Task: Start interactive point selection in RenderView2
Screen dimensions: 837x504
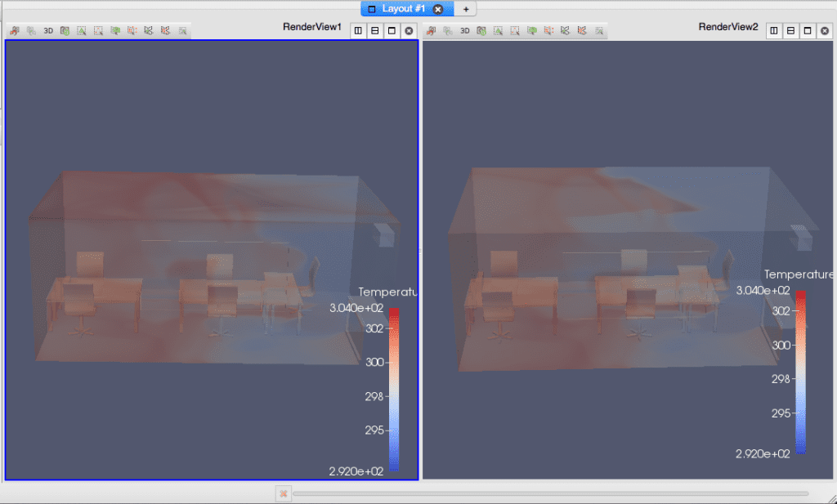Action: [x=581, y=31]
